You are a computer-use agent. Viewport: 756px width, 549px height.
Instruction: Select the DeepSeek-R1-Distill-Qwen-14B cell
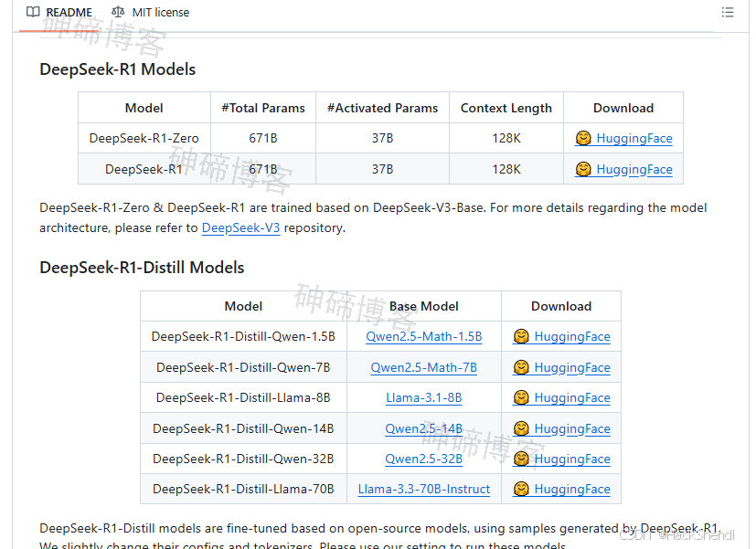(x=243, y=428)
